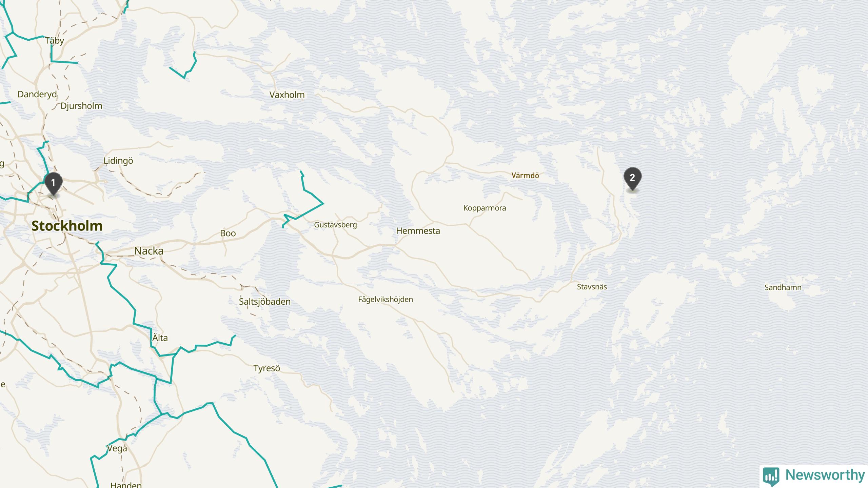The width and height of the screenshot is (868, 488).
Task: Select the Gustavsberg label
Action: tap(335, 225)
